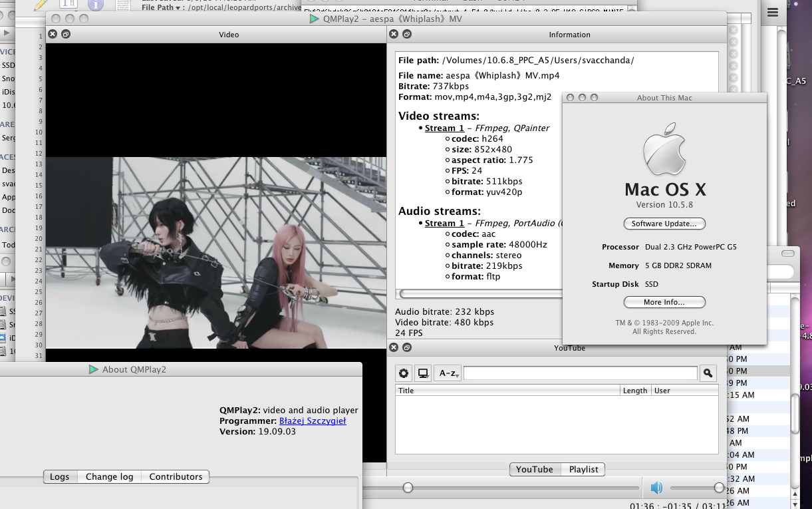Float the Information dock panel
This screenshot has width=812, height=509.
[407, 34]
